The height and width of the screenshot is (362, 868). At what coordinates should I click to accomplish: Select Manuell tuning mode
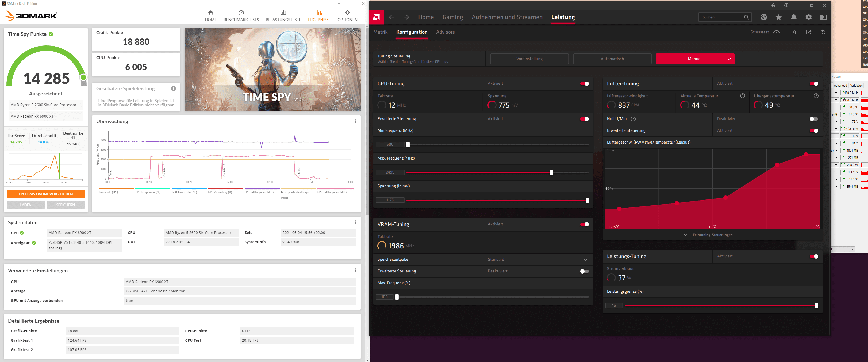[695, 59]
